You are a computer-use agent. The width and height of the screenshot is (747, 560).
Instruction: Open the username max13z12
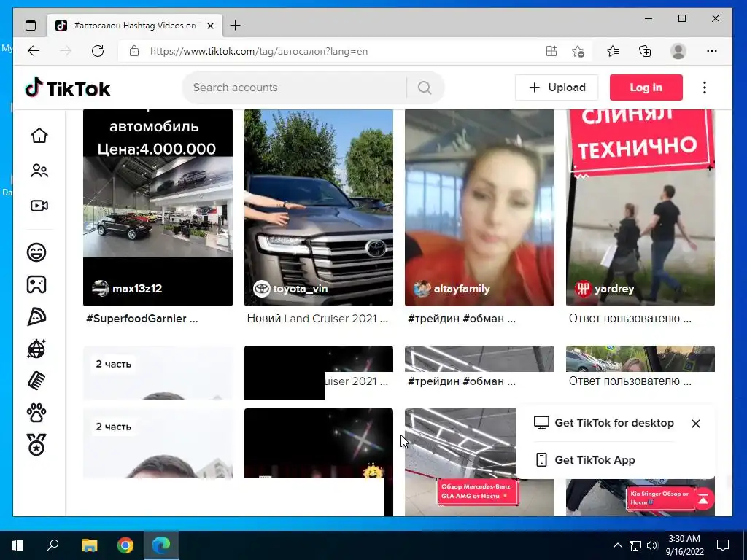click(136, 289)
